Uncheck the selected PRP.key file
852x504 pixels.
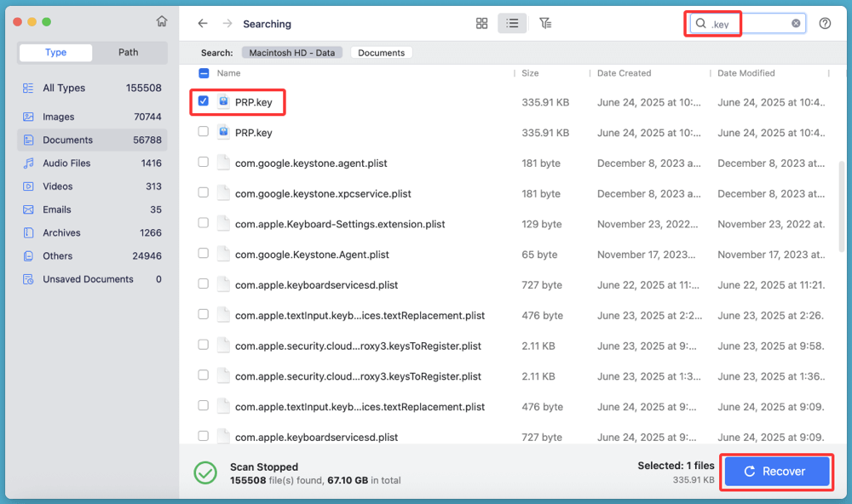coord(202,101)
